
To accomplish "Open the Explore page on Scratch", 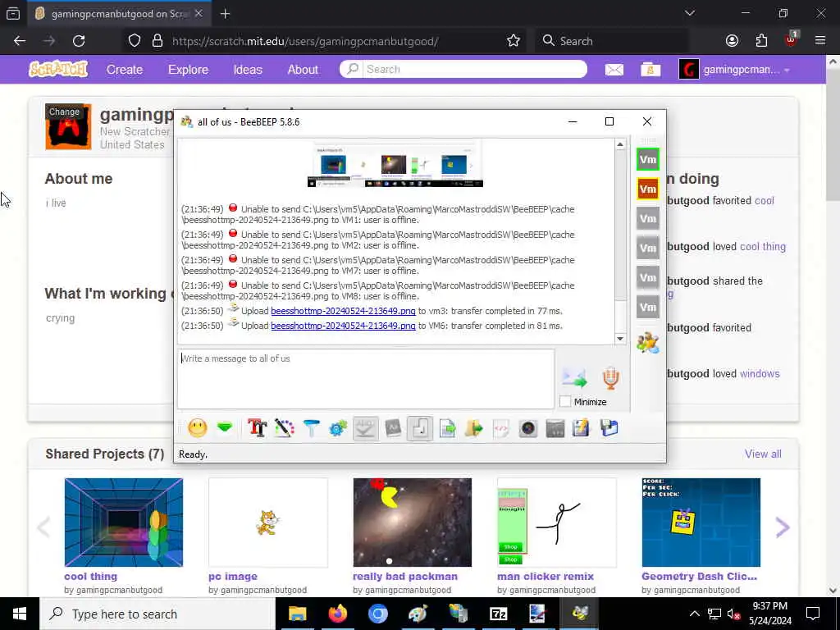I will [x=188, y=70].
